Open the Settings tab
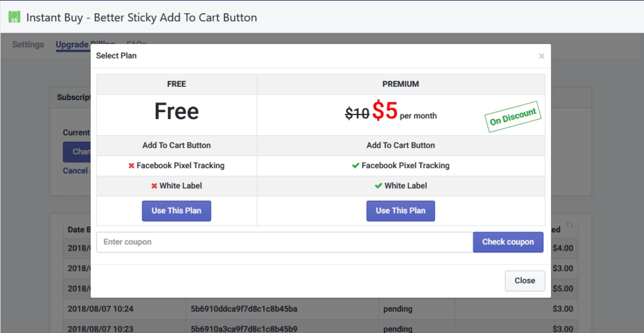Image resolution: width=644 pixels, height=333 pixels. (x=28, y=45)
